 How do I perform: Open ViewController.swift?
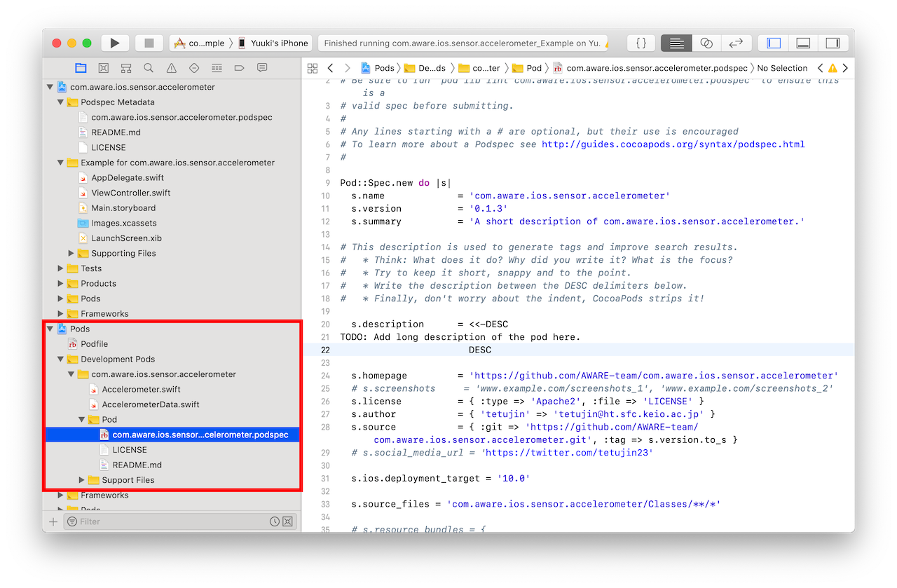pos(130,193)
